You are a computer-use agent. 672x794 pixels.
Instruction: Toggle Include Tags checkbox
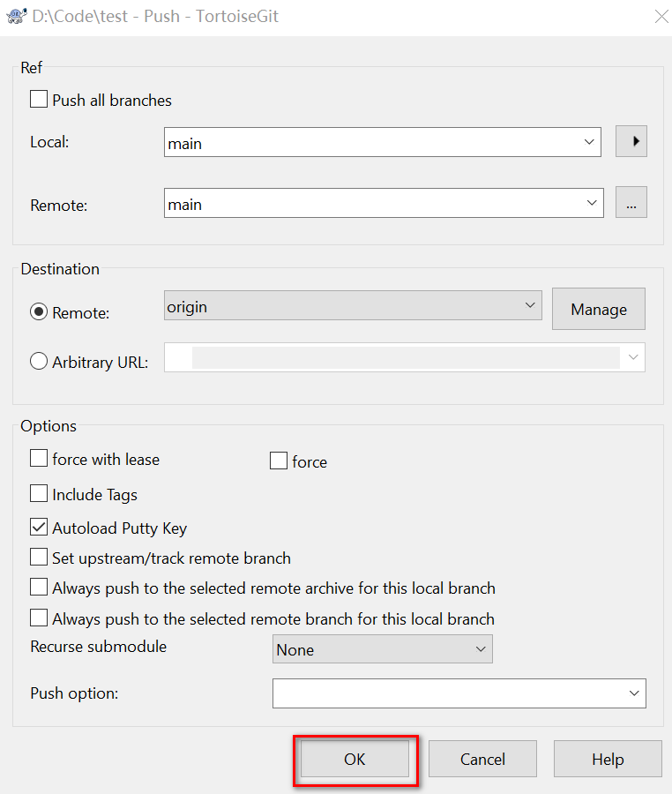click(39, 493)
